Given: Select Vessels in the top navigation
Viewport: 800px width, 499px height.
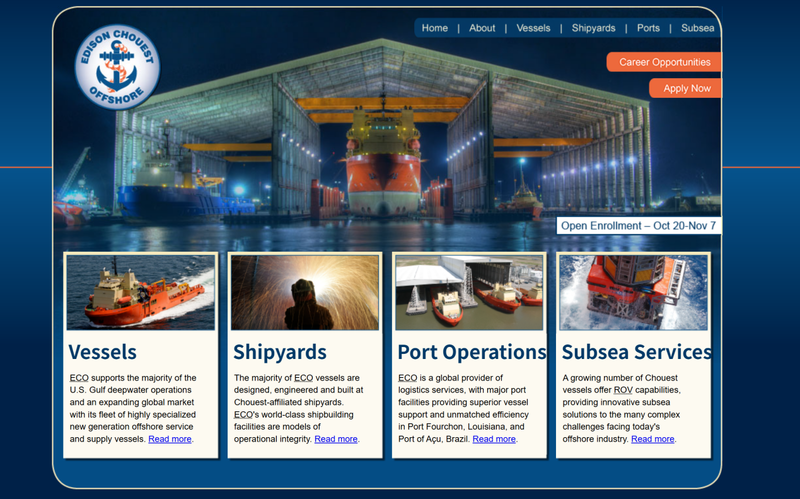Looking at the screenshot, I should pos(533,28).
